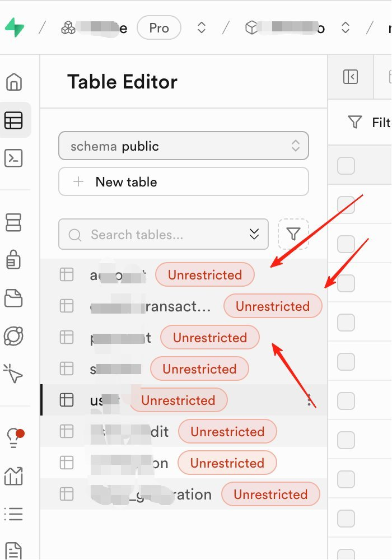Check the second table row checkbox
Image resolution: width=392 pixels, height=560 pixels.
coord(346,244)
